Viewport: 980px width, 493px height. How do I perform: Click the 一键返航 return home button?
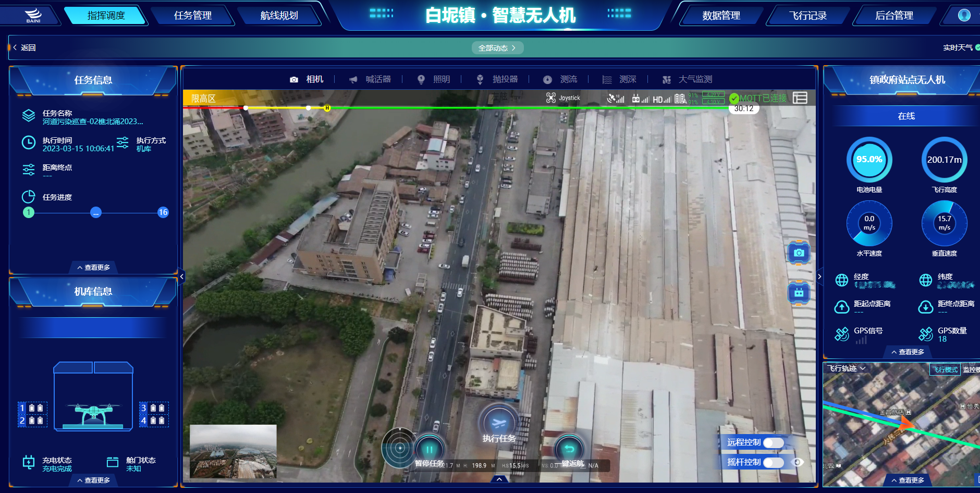[x=569, y=451]
